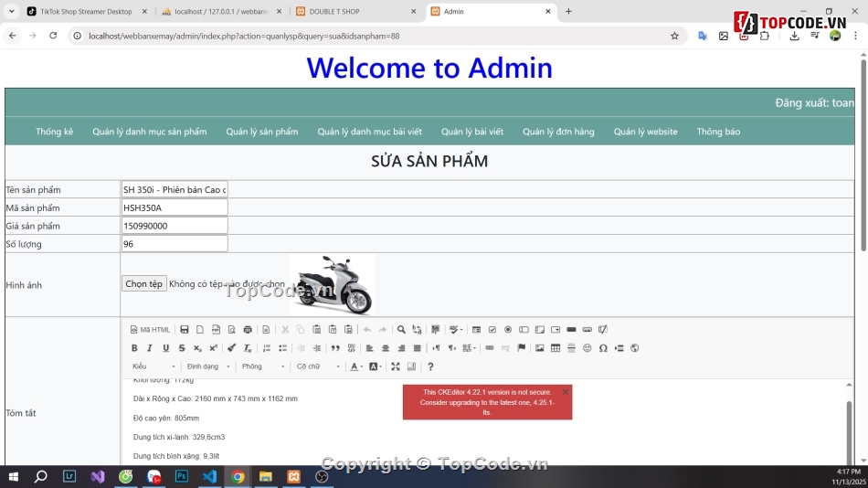Viewport: 868px width, 488px height.
Task: Click the Thông báo link
Action: click(718, 132)
